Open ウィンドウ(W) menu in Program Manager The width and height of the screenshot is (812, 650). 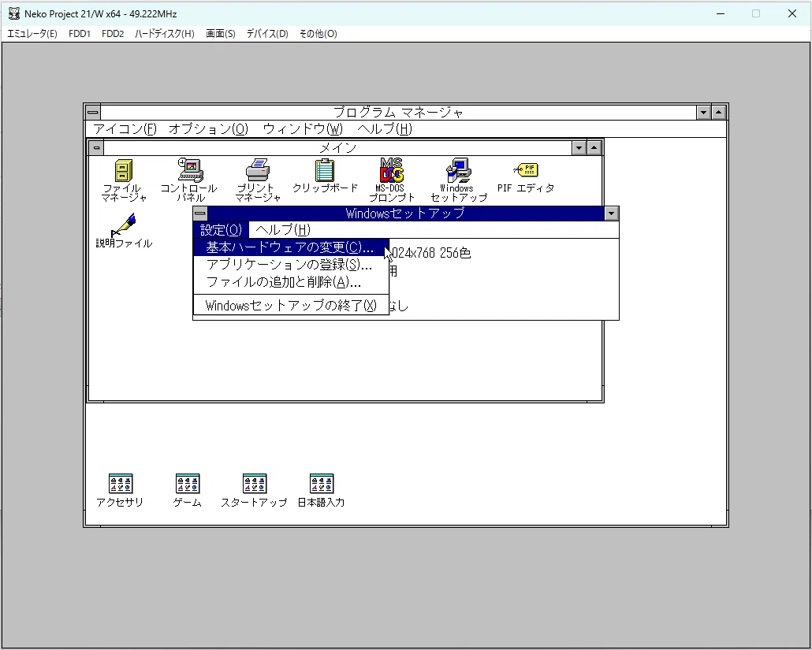303,129
